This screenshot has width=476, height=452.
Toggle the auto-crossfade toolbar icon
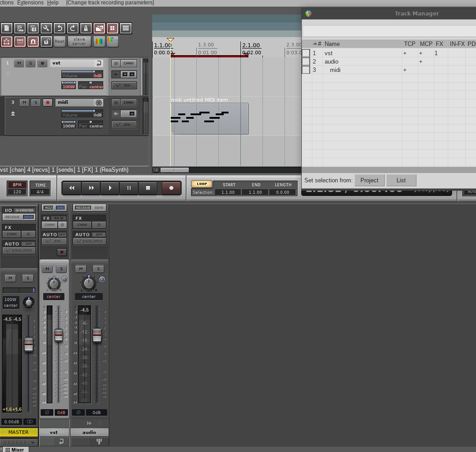click(99, 28)
